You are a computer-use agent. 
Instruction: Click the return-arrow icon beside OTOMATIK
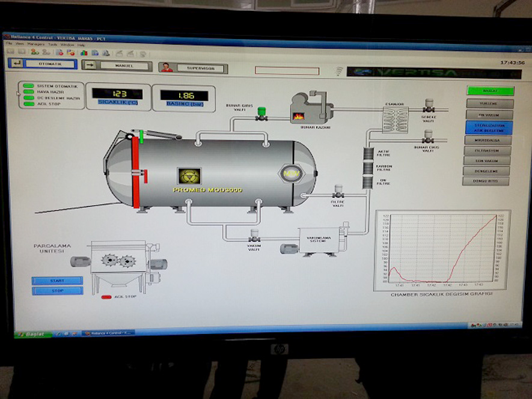pos(16,63)
